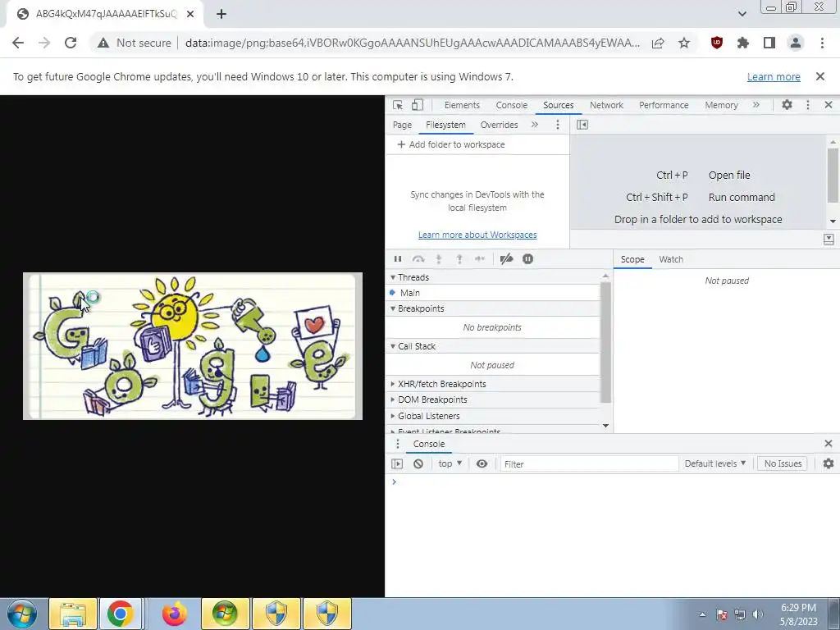This screenshot has height=630, width=840.
Task: Open console drawer kebab menu
Action: click(398, 444)
